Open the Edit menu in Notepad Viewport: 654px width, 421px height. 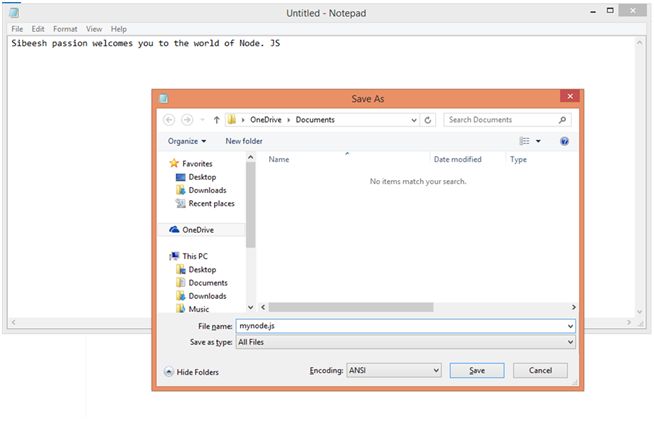coord(38,29)
